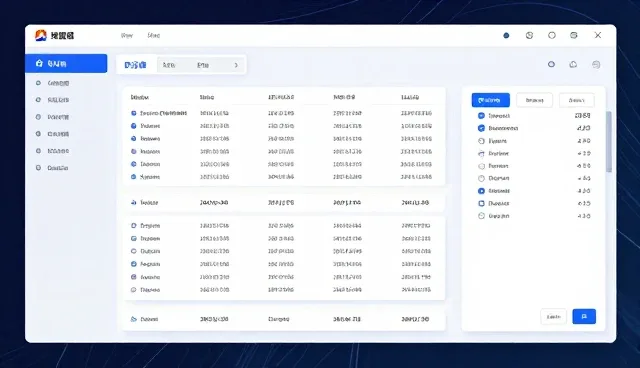Click the stacked layers icon beside the close button
640x368 pixels.
click(574, 35)
